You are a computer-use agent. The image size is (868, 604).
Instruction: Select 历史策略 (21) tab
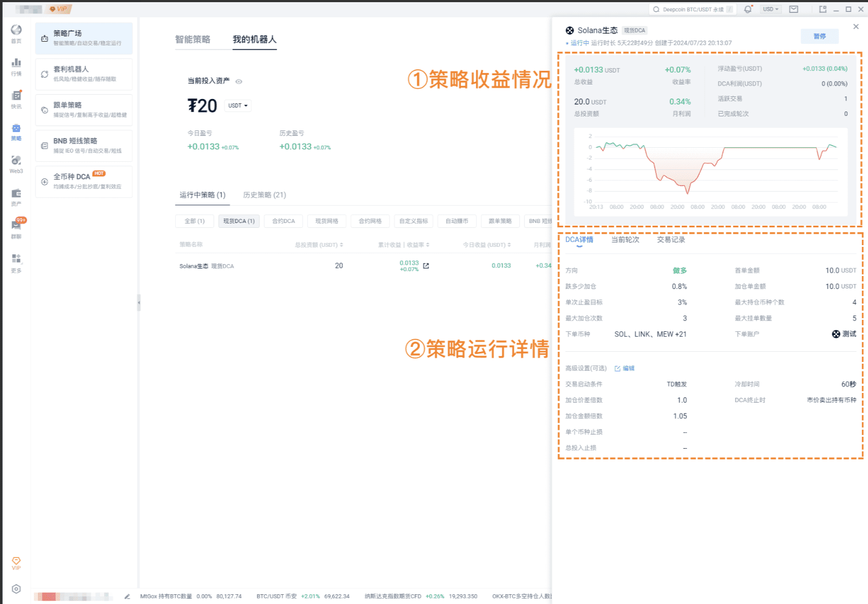[265, 195]
